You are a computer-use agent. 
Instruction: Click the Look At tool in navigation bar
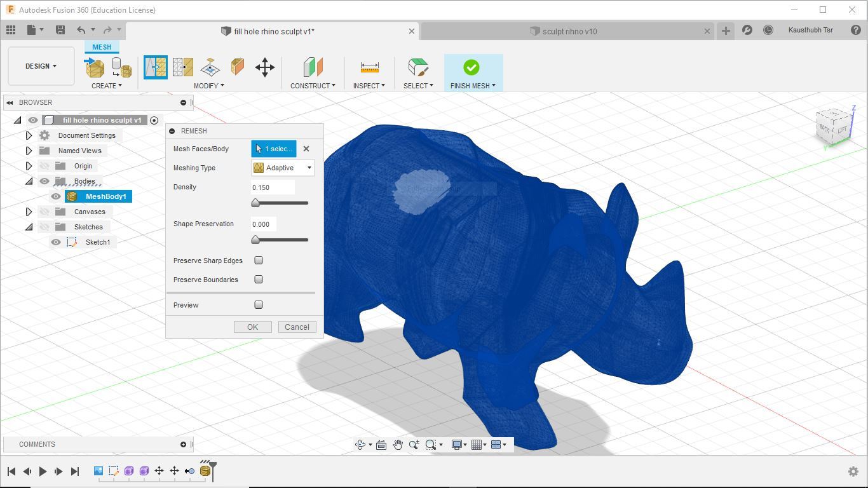[x=381, y=445]
